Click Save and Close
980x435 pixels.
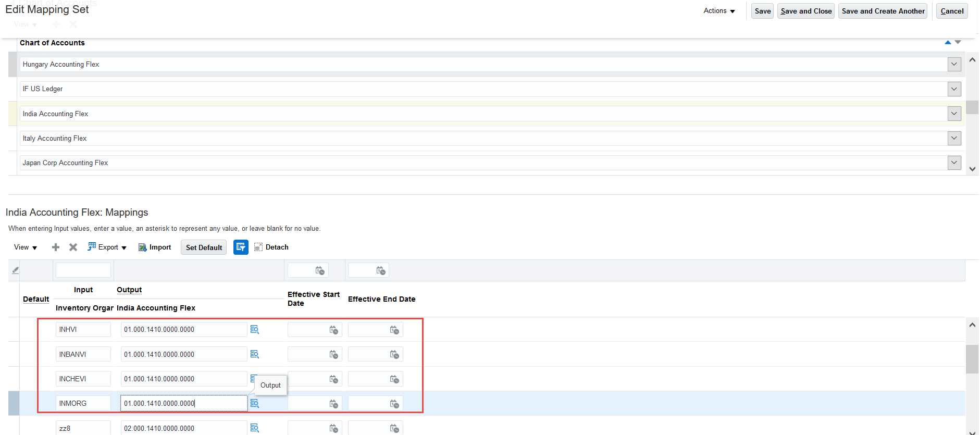pyautogui.click(x=806, y=11)
